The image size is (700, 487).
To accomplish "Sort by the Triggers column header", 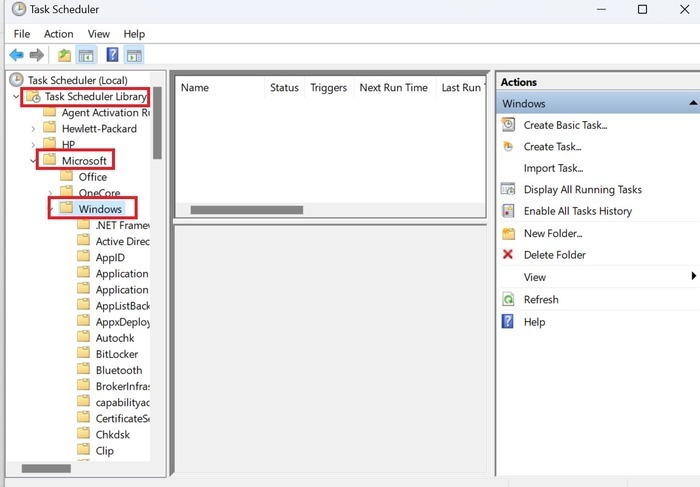I will click(329, 87).
